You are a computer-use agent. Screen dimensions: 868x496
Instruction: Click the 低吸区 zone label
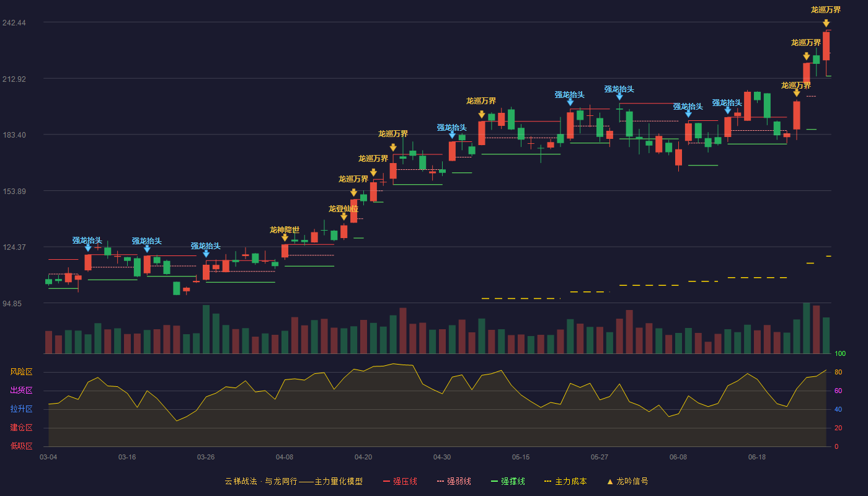[21, 446]
